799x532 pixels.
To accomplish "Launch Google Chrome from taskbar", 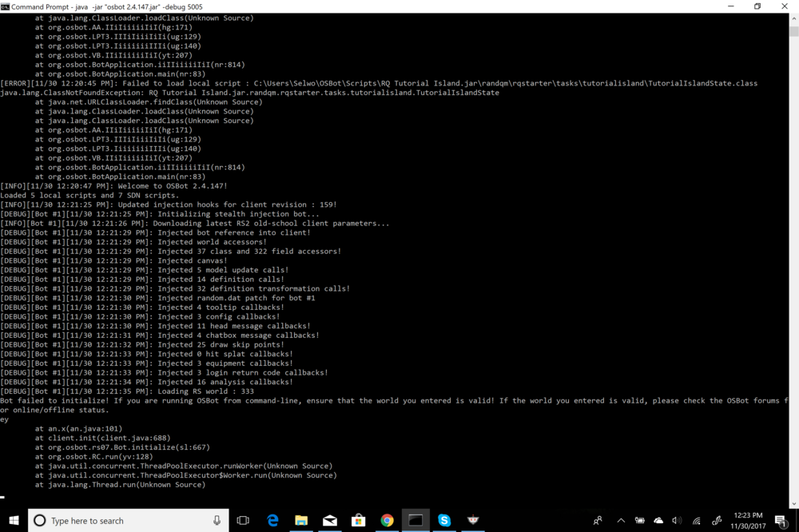I will 387,520.
